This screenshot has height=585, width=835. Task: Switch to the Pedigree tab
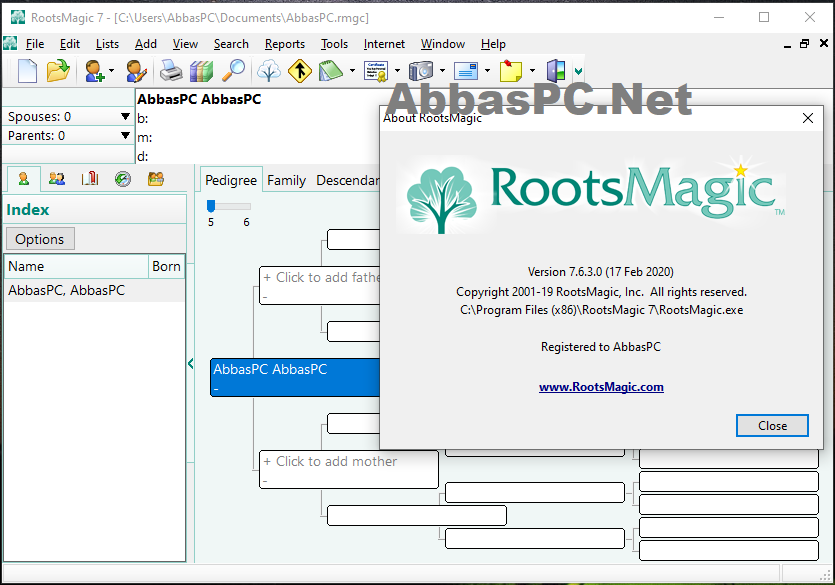point(231,180)
